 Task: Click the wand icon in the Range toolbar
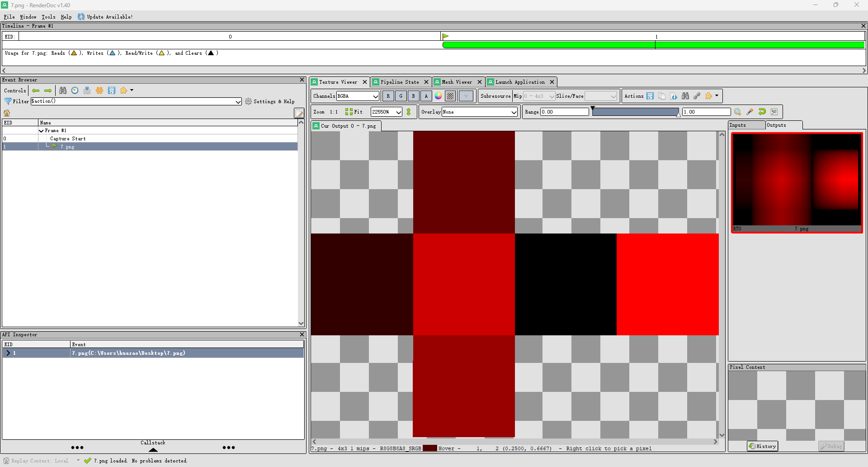pyautogui.click(x=750, y=112)
